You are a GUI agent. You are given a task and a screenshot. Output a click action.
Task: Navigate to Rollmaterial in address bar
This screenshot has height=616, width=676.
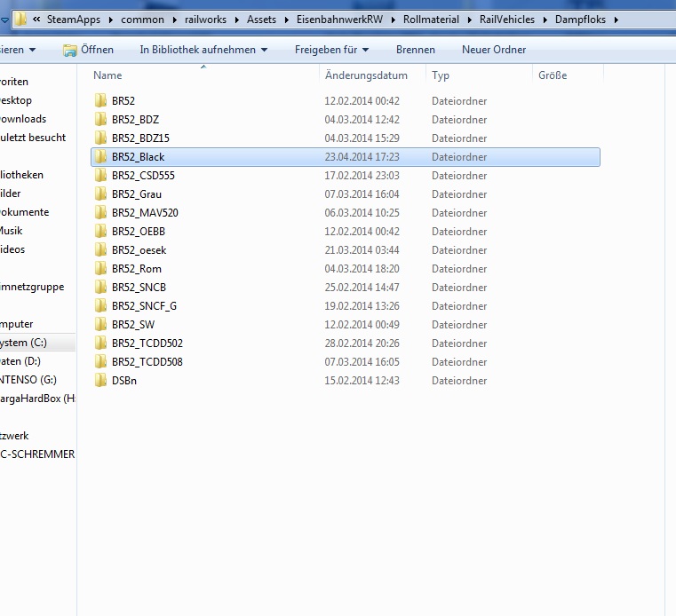[x=431, y=20]
